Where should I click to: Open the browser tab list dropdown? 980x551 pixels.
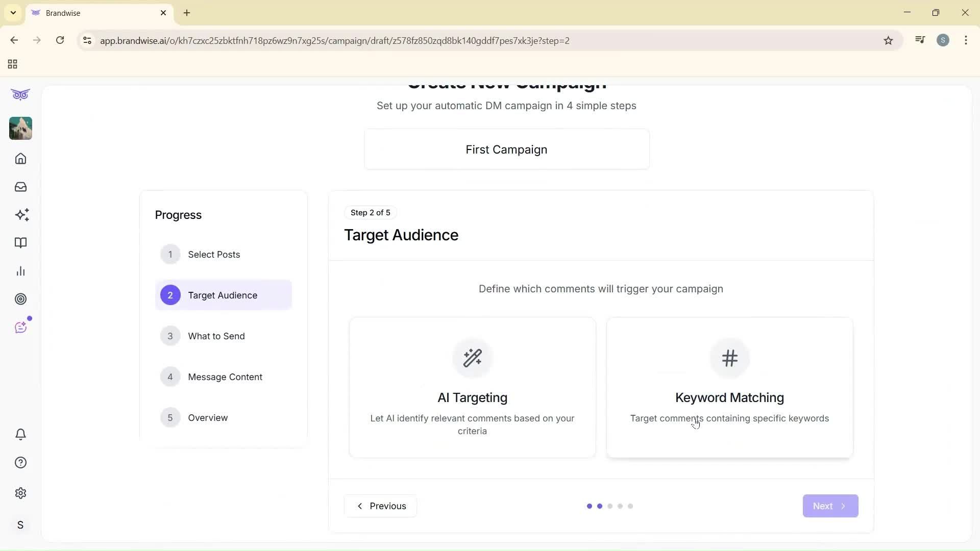click(x=13, y=13)
